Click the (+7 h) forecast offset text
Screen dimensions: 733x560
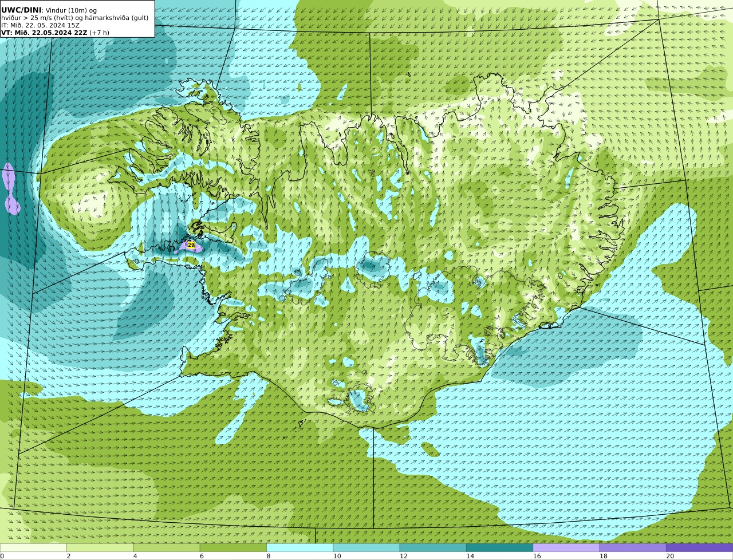tap(99, 33)
